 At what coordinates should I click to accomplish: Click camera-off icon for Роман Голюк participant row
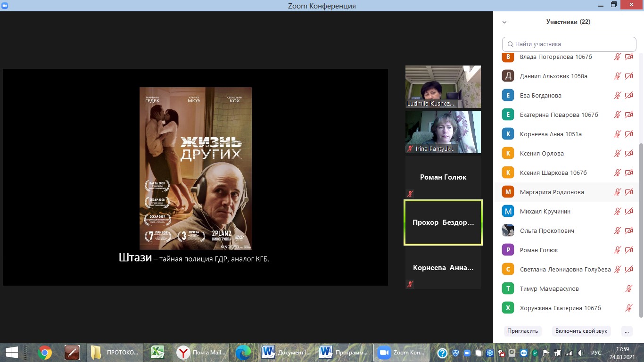[629, 250]
